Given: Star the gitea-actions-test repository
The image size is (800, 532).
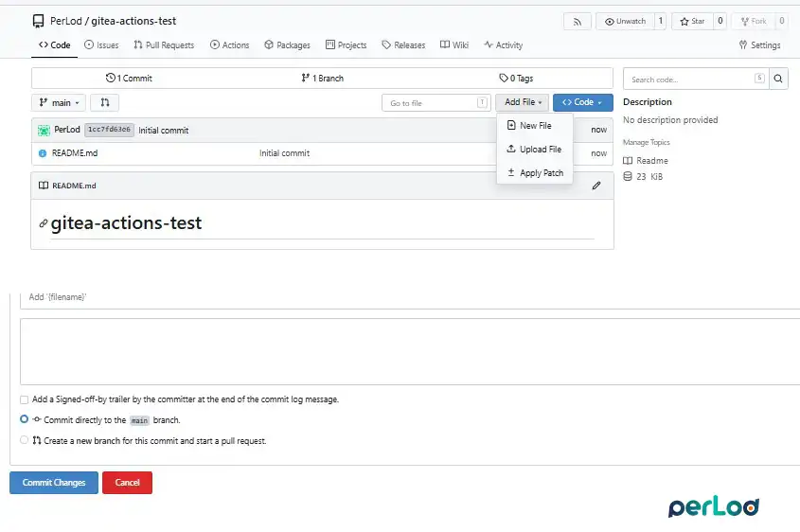Looking at the screenshot, I should [x=692, y=22].
